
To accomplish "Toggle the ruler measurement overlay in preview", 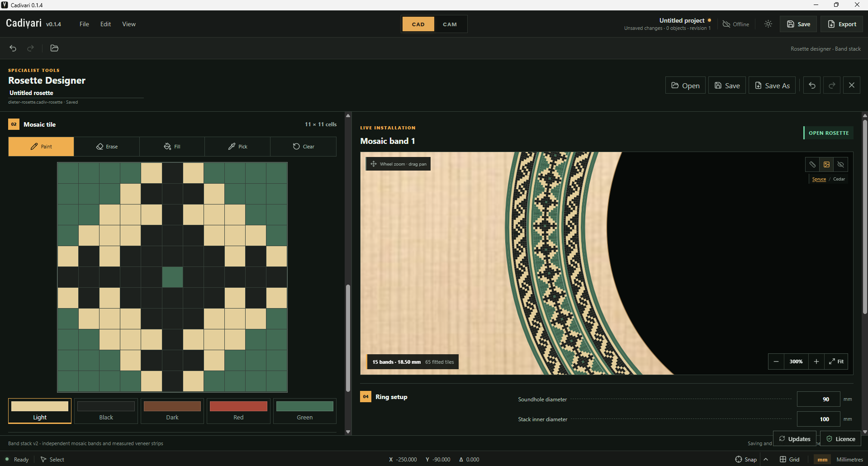I will 812,165.
